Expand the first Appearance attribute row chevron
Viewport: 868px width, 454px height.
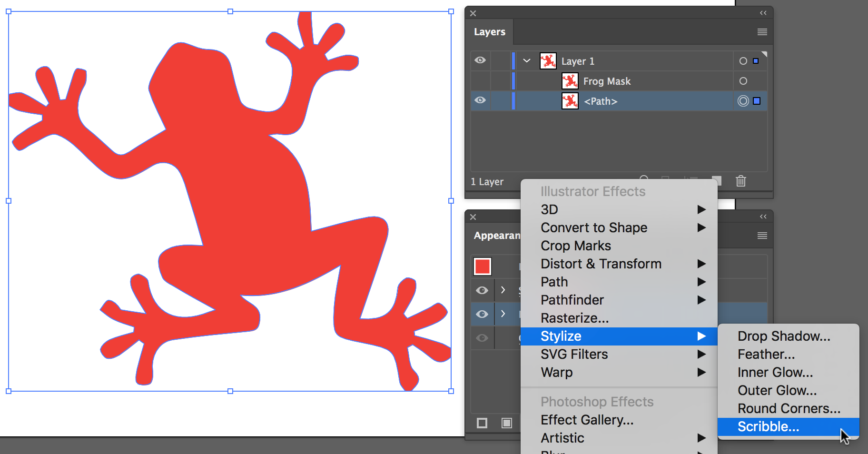pyautogui.click(x=503, y=290)
